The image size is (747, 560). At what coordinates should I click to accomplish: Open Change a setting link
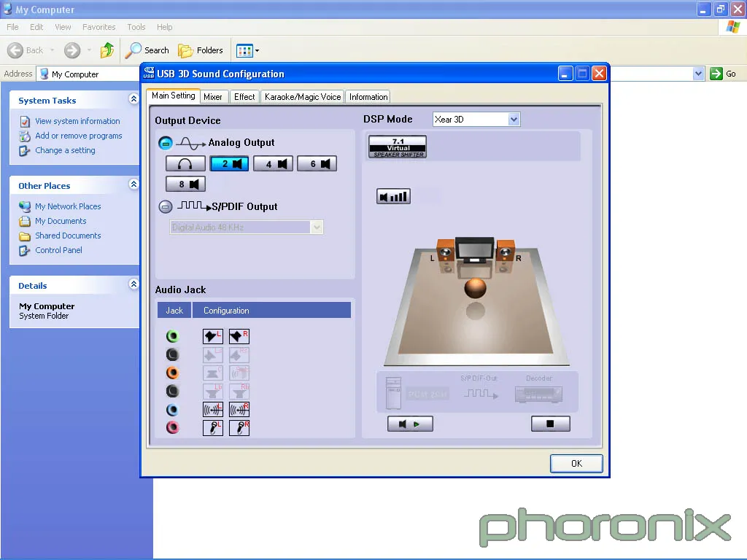point(65,150)
